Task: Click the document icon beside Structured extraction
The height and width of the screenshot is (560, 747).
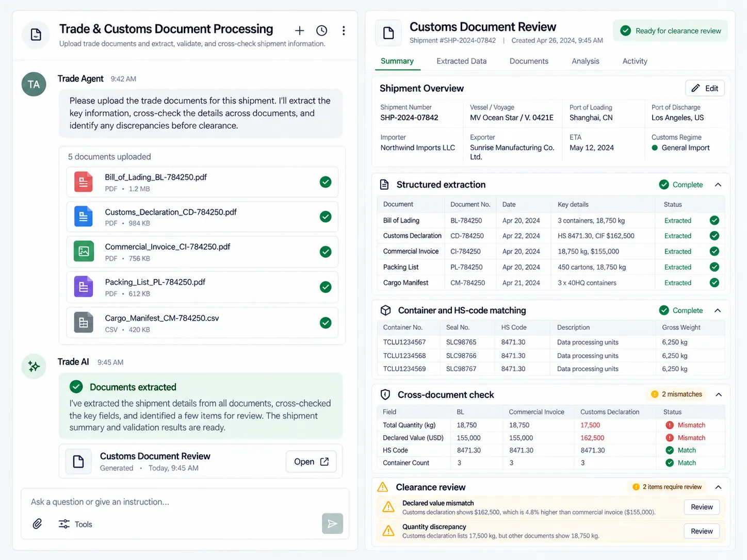Action: [x=384, y=185]
